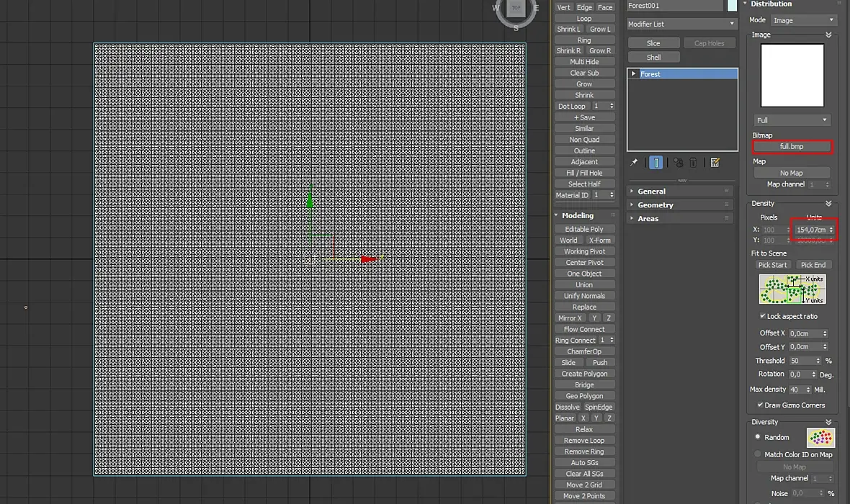
Task: Click the Fit to Scene units diagram
Action: (792, 289)
